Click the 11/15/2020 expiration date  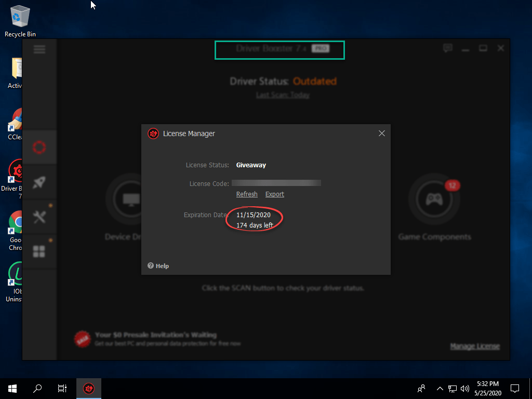coord(254,215)
